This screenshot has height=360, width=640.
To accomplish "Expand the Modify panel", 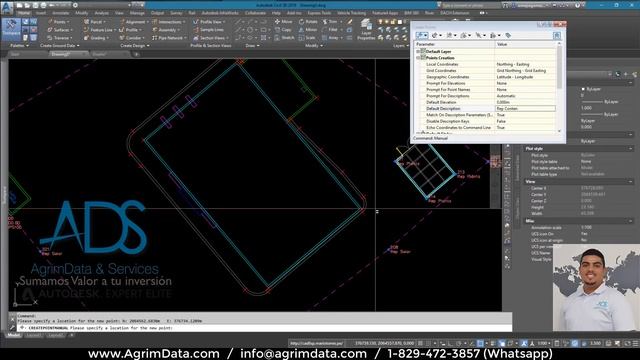I will 314,46.
